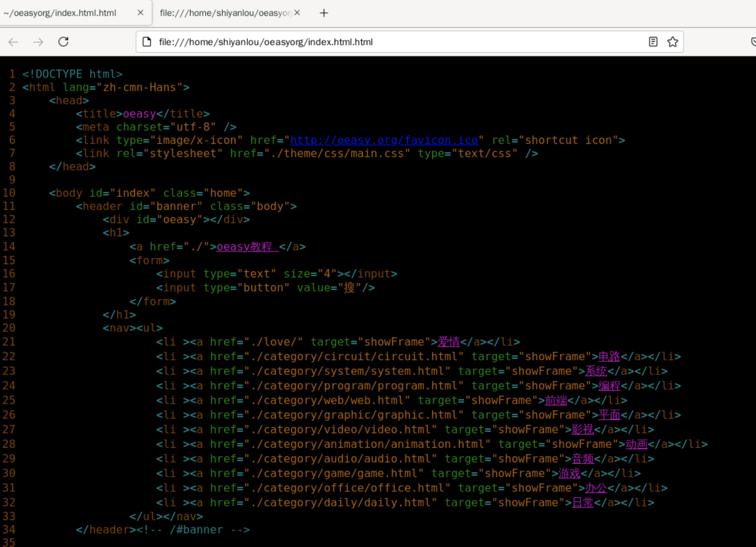Viewport: 756px width, 547px height.
Task: Open the 影视 link on line 27
Action: coord(583,429)
